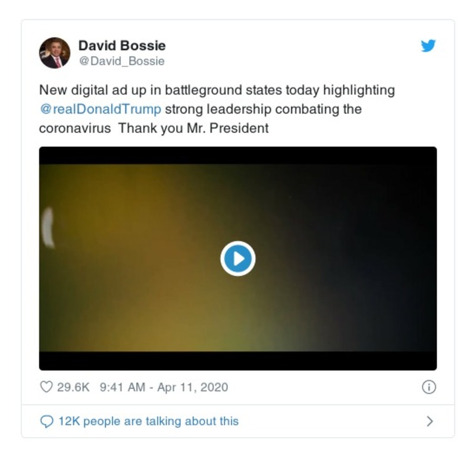Open the David Bossie display name
The height and width of the screenshot is (459, 476).
click(122, 46)
